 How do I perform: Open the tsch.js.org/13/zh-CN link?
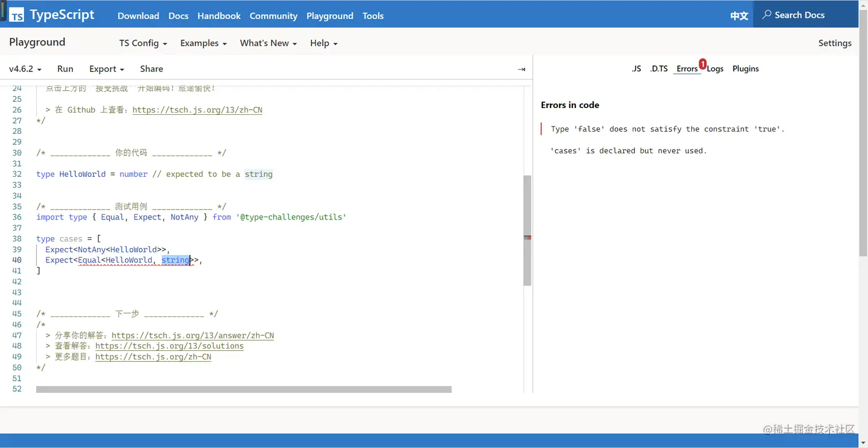[x=197, y=110]
